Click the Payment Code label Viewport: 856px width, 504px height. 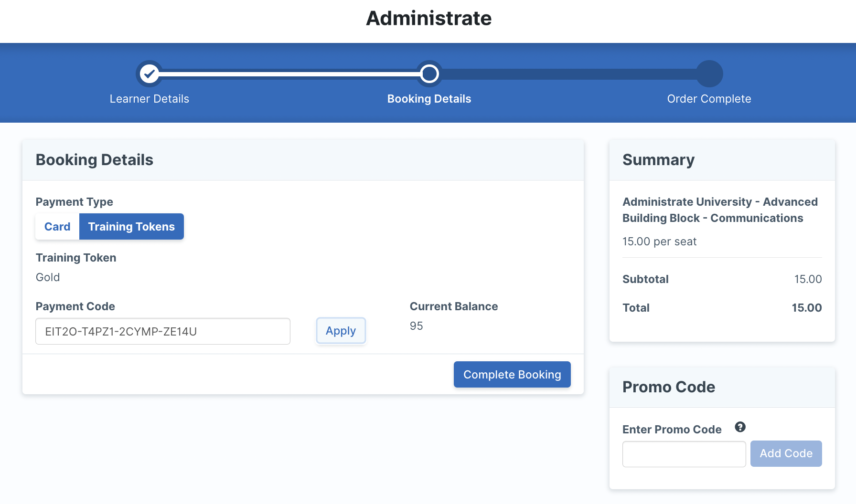point(75,306)
